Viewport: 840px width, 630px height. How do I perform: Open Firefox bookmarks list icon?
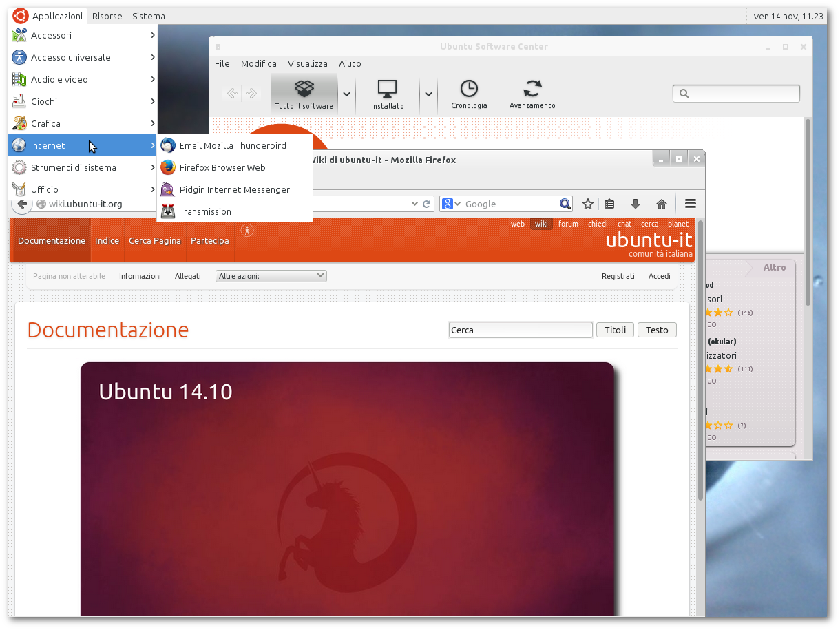pyautogui.click(x=609, y=204)
